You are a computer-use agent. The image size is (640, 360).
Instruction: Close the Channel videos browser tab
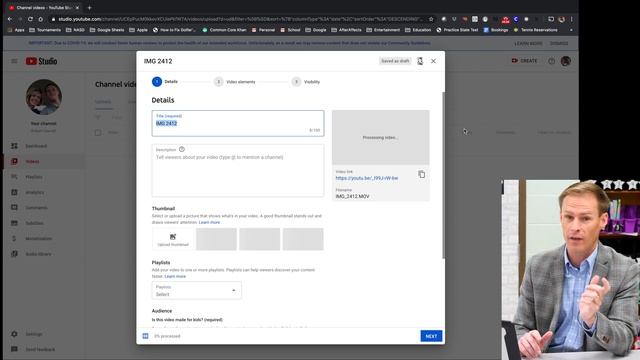click(77, 8)
